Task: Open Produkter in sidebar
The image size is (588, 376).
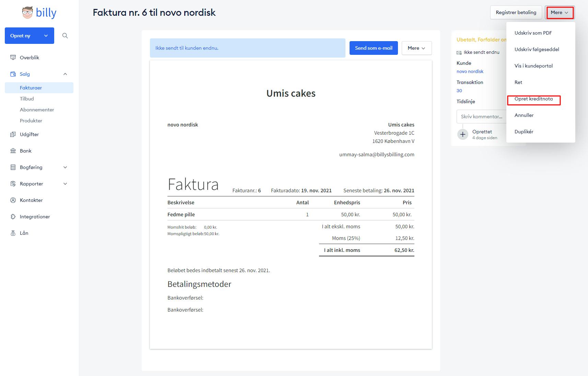Action: (x=31, y=121)
